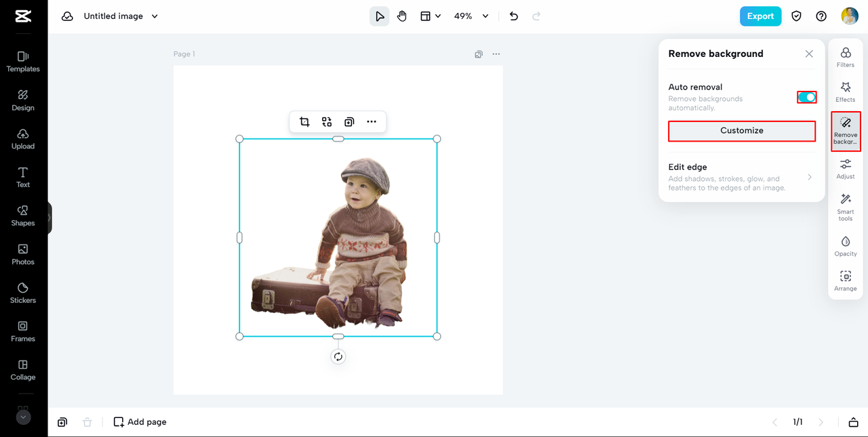
Task: Open Page 1 more options menu
Action: [496, 54]
